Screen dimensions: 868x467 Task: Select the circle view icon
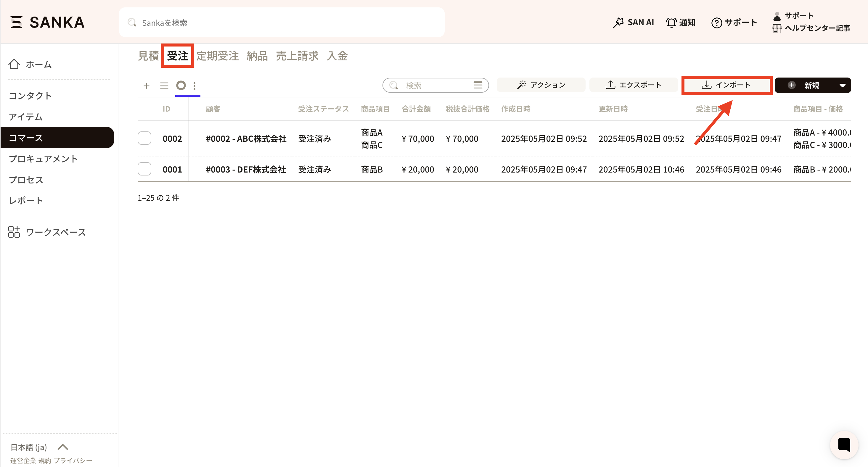181,86
